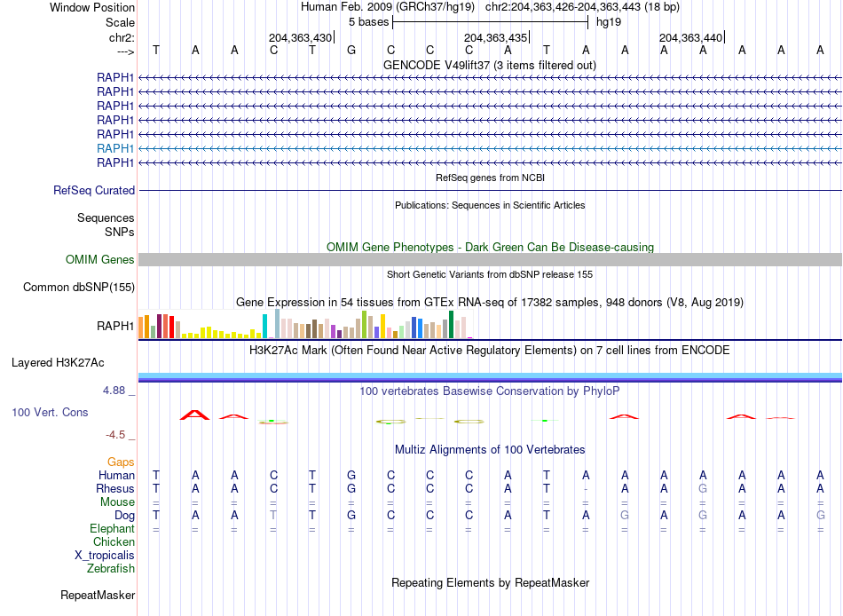Select the Rhesus species row label
Viewport: 843px width, 616px height.
115,489
